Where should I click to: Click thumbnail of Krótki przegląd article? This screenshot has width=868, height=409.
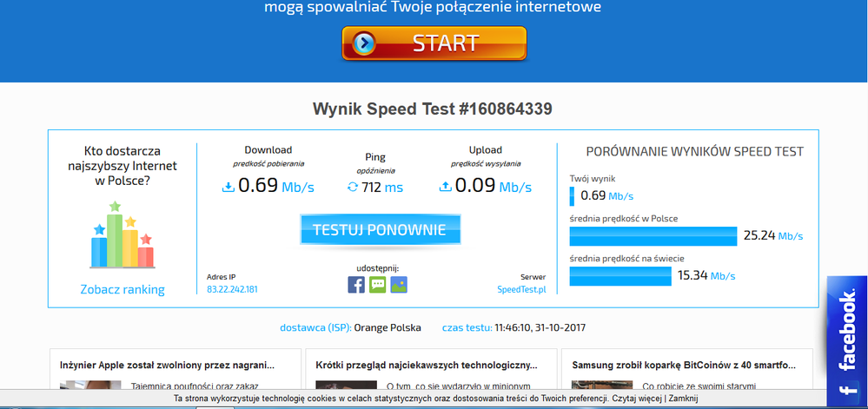346,386
